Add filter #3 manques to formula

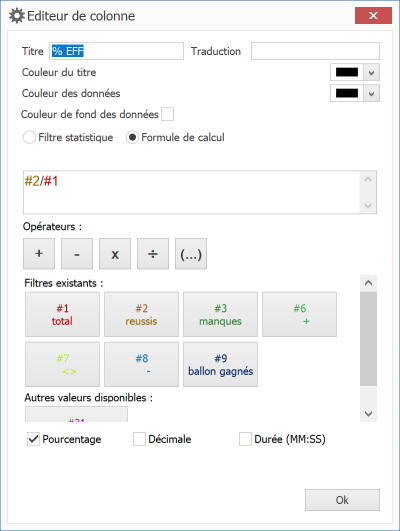(220, 314)
